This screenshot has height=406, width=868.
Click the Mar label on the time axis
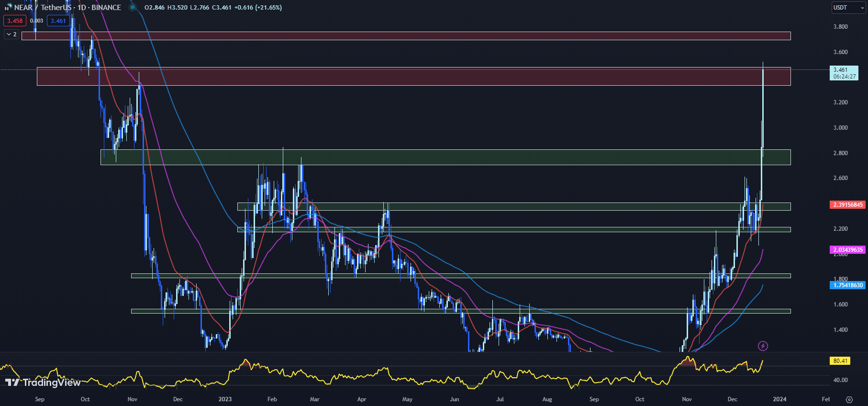pos(314,399)
